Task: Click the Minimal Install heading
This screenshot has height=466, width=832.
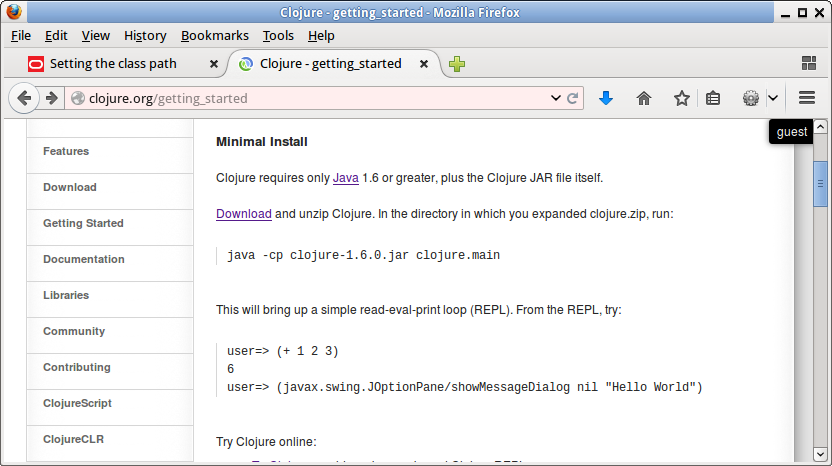Action: pos(262,142)
